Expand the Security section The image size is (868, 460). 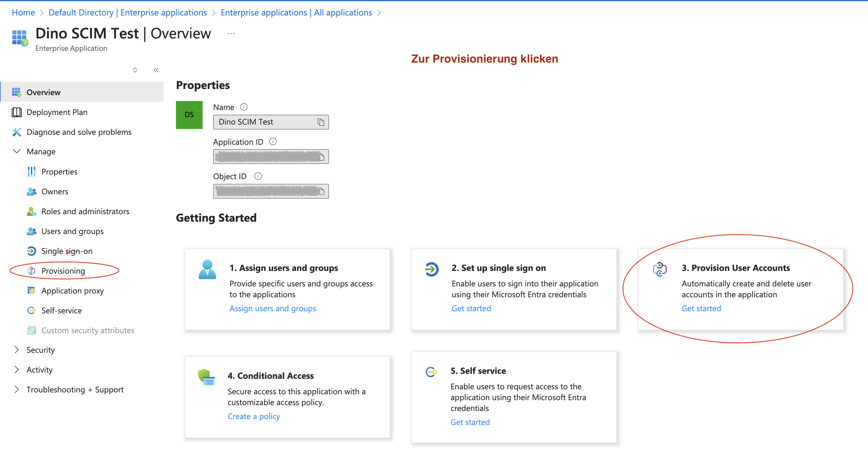(16, 350)
